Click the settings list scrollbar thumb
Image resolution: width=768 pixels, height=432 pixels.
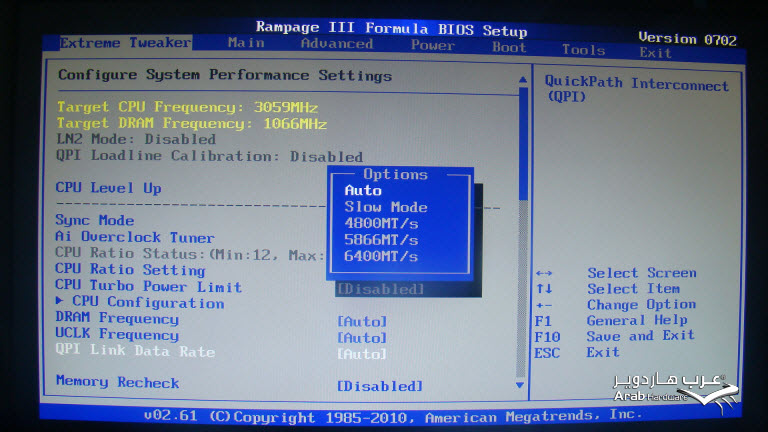point(523,143)
